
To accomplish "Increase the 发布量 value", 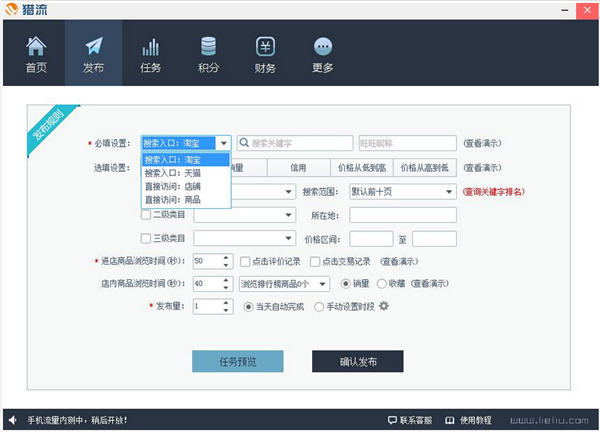I will (x=226, y=303).
